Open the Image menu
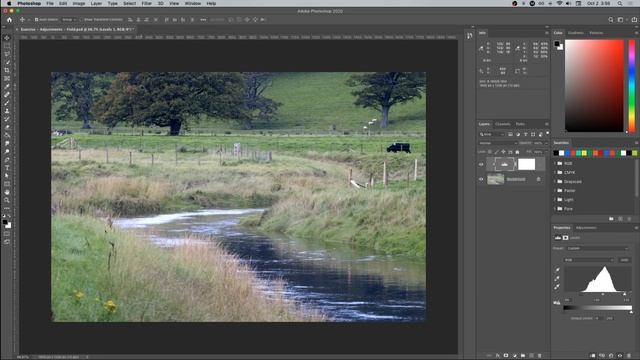This screenshot has width=640, height=360. point(79,3)
